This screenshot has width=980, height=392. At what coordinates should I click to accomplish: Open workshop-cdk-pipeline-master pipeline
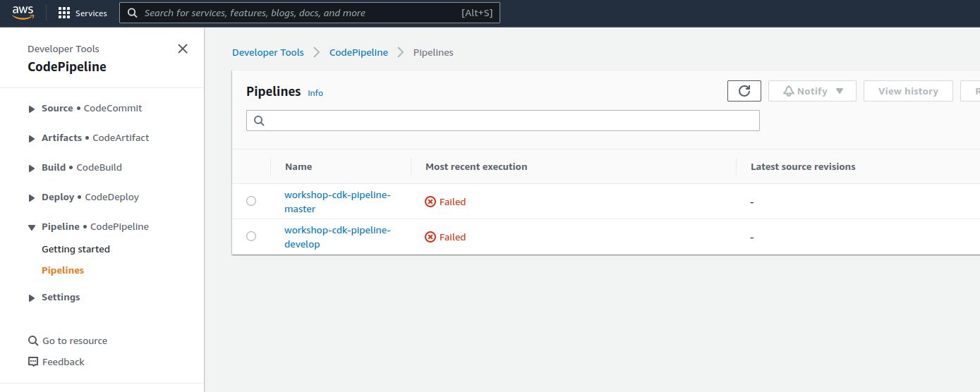click(x=337, y=202)
